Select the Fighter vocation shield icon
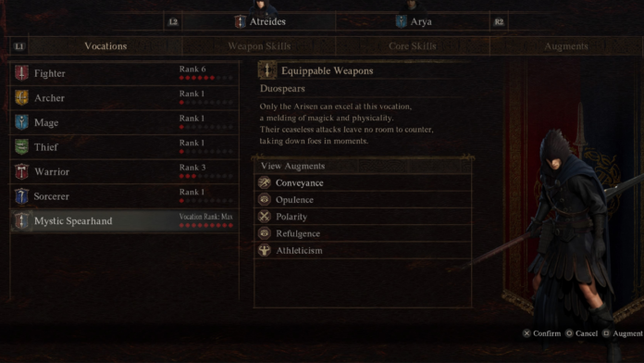 tap(21, 73)
